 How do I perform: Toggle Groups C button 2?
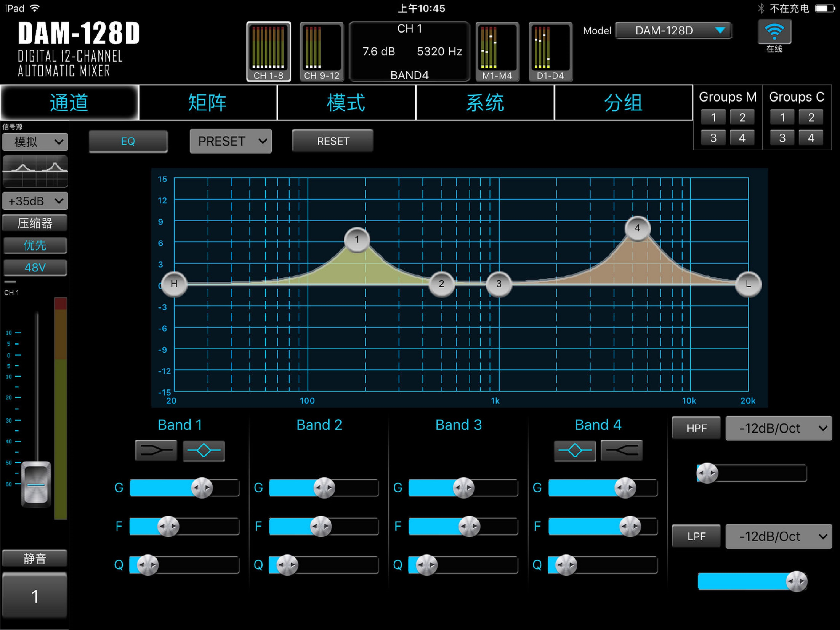point(811,118)
